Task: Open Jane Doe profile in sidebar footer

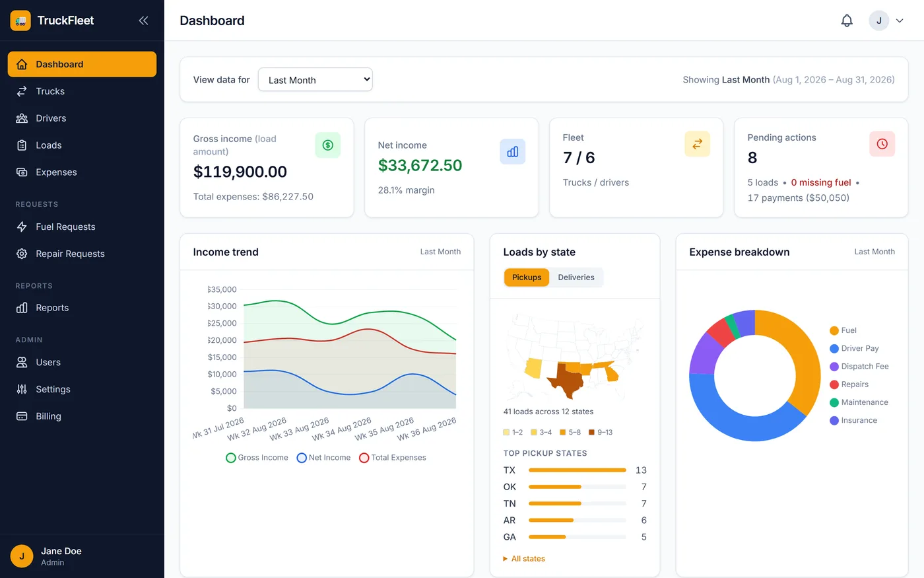Action: pyautogui.click(x=82, y=556)
